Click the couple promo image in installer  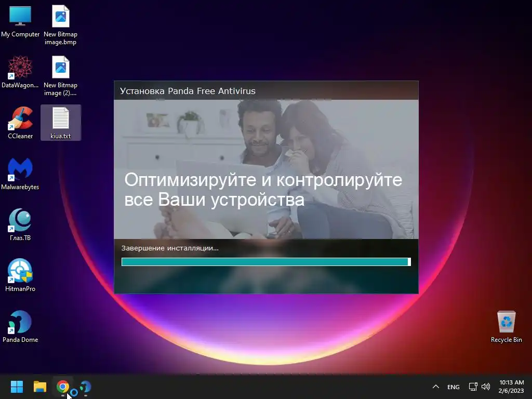click(266, 169)
